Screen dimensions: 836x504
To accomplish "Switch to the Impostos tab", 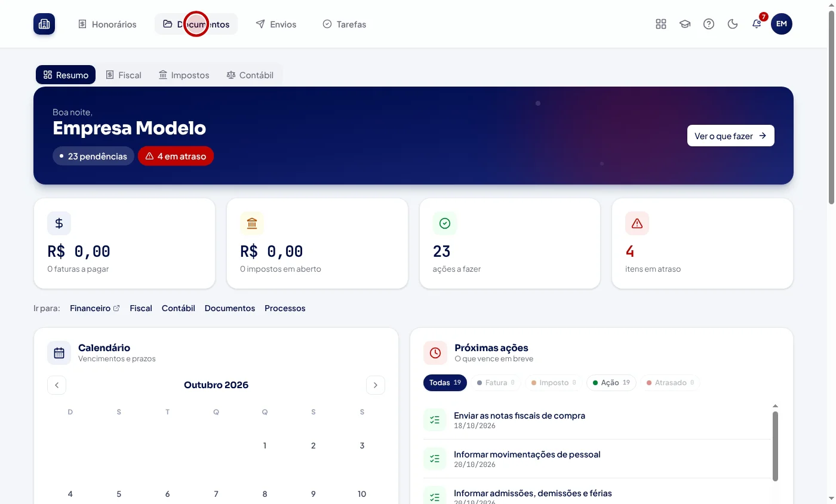I will coord(184,75).
